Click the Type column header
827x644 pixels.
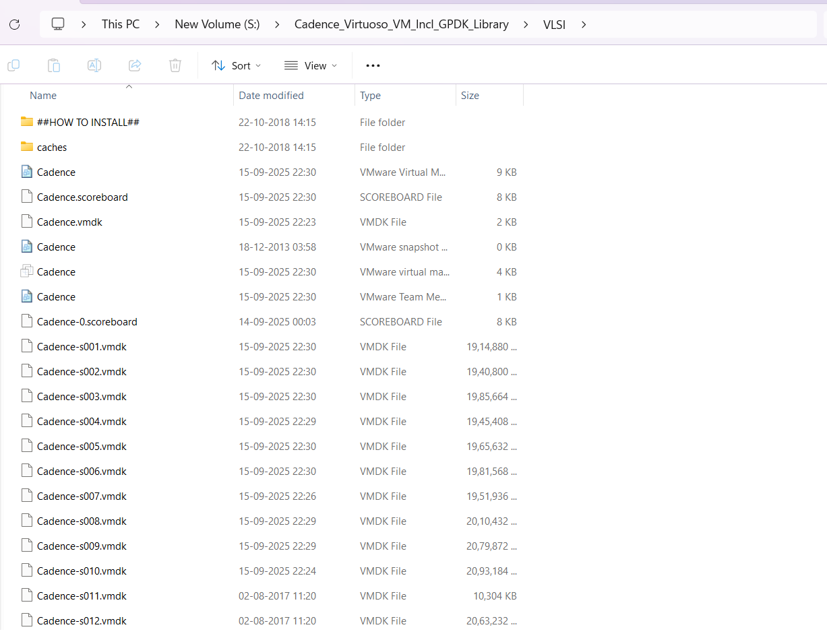[370, 96]
